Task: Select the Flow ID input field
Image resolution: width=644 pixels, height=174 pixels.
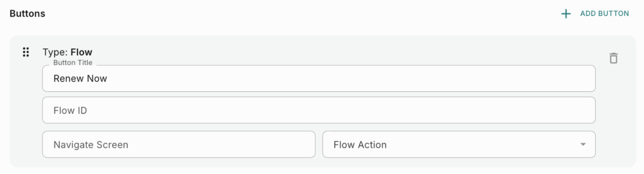Action: (x=319, y=110)
